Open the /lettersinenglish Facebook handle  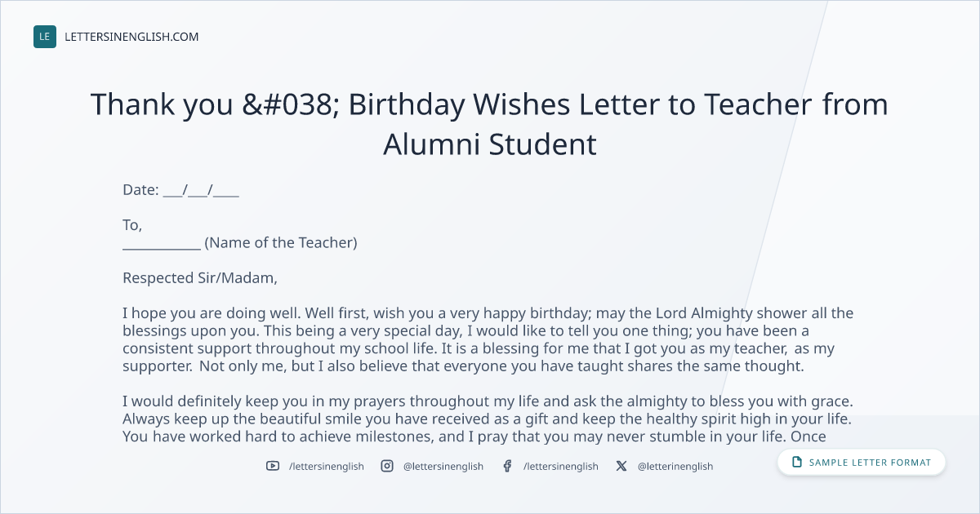(x=560, y=467)
